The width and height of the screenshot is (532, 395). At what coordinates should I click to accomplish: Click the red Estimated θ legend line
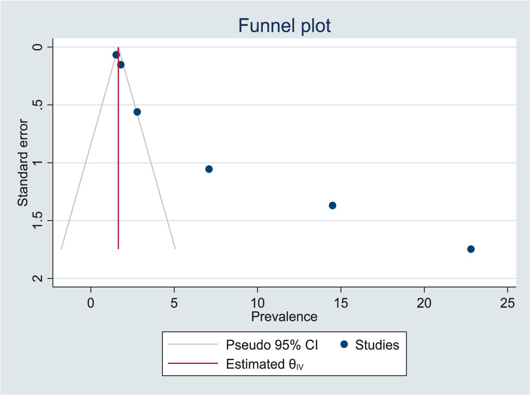(192, 364)
